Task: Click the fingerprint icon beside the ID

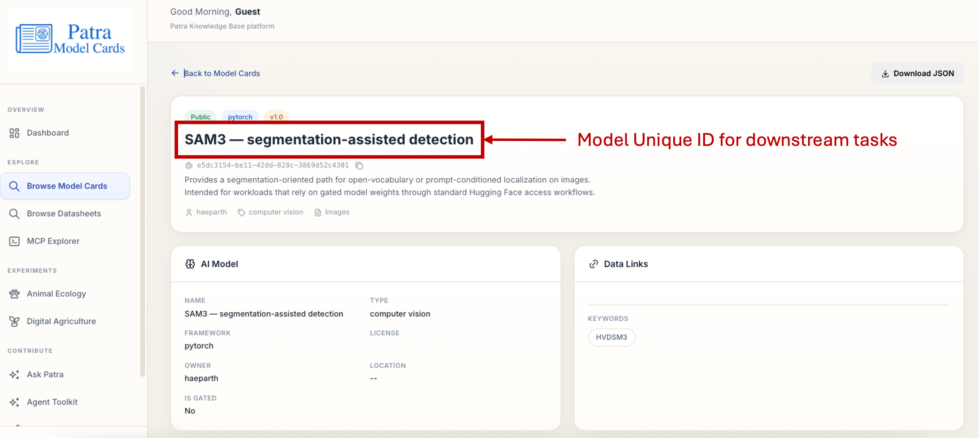Action: [x=189, y=165]
